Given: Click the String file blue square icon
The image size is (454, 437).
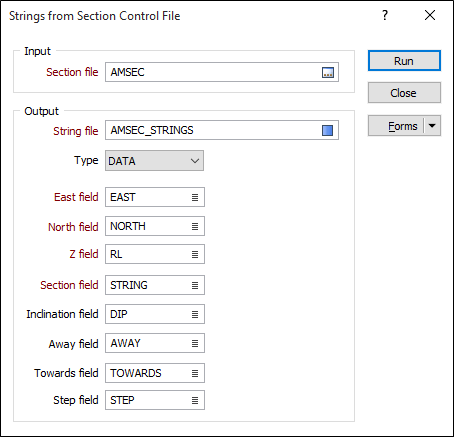Looking at the screenshot, I should point(327,130).
